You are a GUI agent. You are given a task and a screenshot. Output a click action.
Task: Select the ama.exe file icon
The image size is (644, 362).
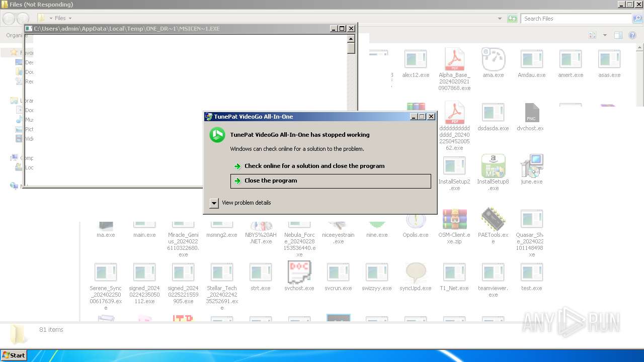493,59
